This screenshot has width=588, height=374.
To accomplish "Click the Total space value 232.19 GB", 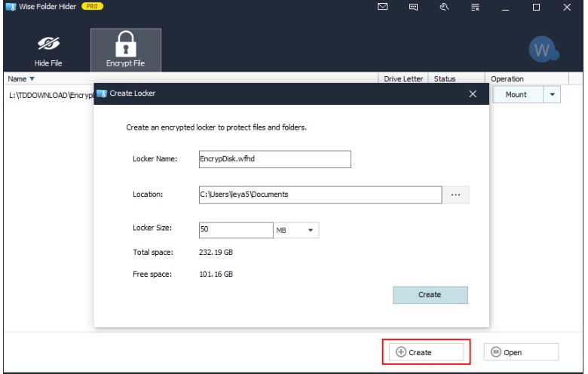I will coord(216,252).
